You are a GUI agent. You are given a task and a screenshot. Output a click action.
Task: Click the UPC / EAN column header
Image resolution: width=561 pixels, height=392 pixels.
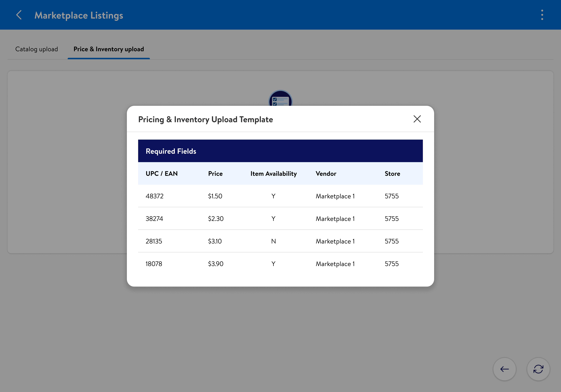pos(161,173)
